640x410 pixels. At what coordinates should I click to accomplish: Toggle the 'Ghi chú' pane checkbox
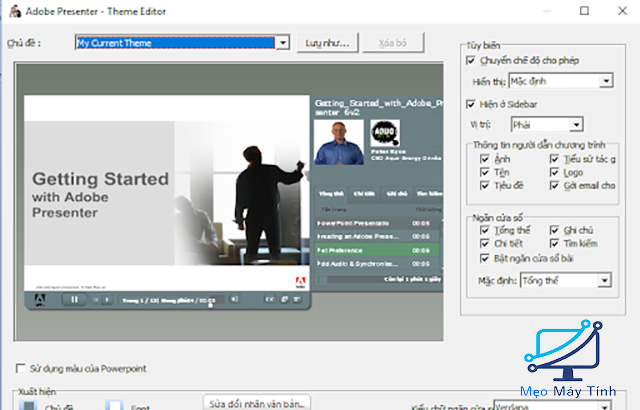554,230
